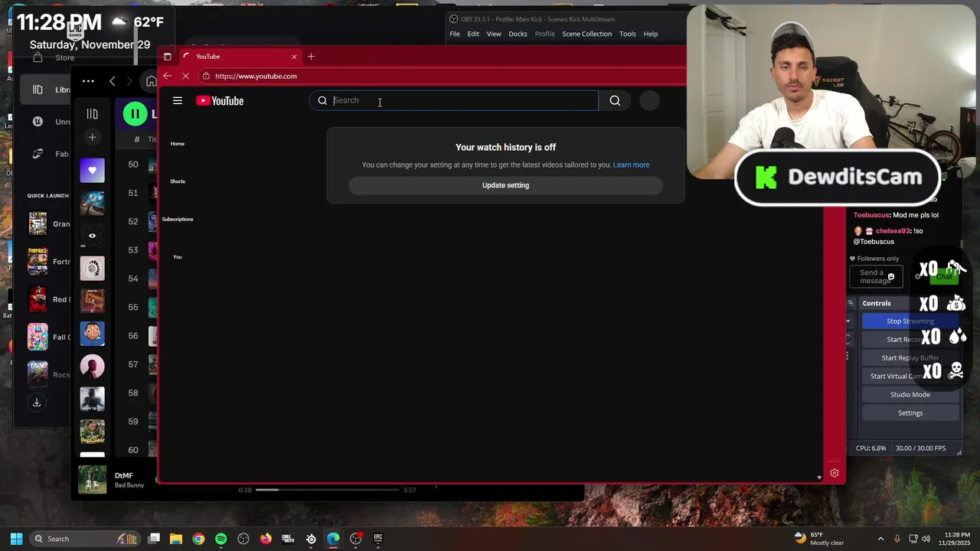
Task: Open OBS File menu
Action: coord(455,34)
